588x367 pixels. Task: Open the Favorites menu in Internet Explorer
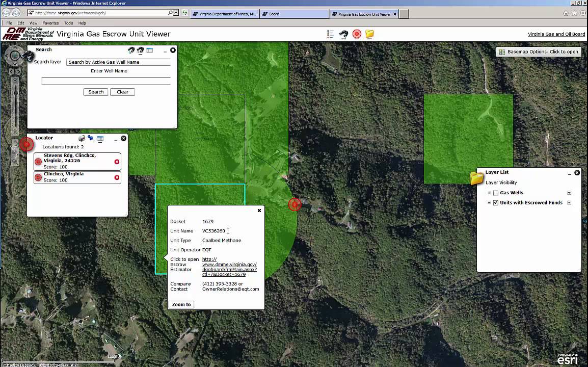[50, 23]
